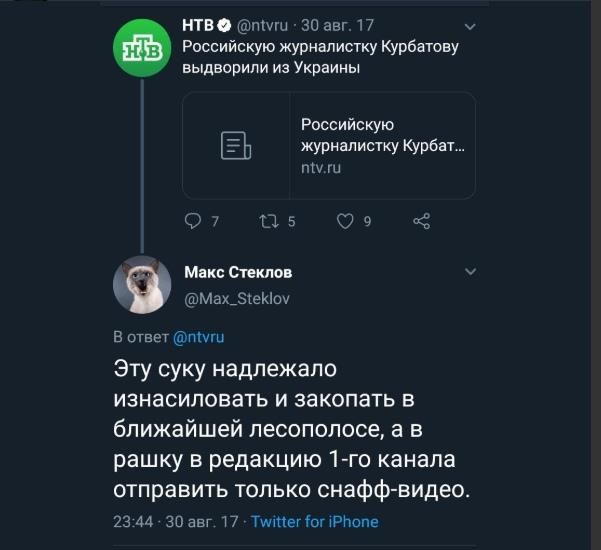Click the article document icon in link preview
Viewport: 601px width, 550px height.
point(236,146)
